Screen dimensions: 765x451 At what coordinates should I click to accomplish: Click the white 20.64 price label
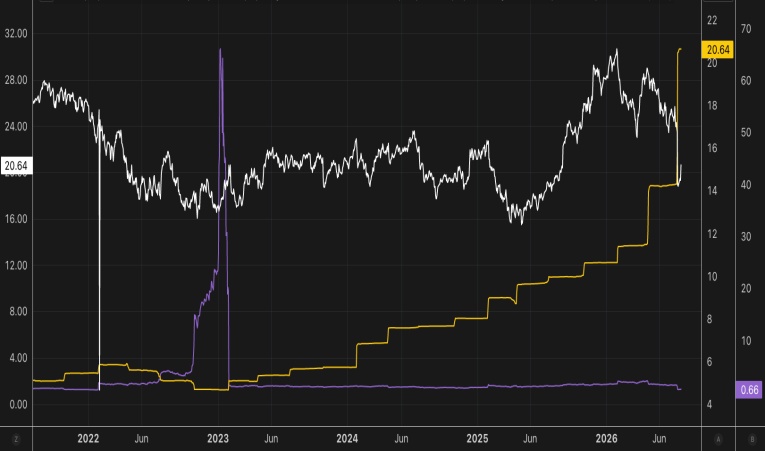16,166
